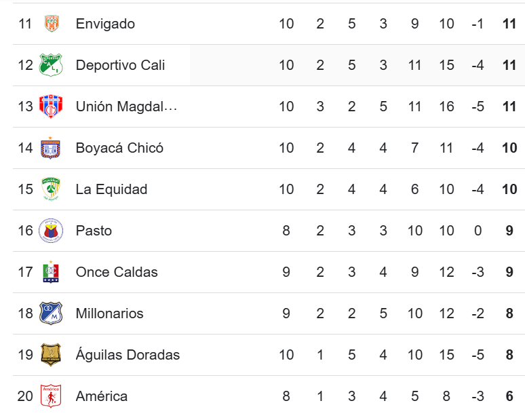Open the Deportivo Cali team link
This screenshot has width=525, height=420.
(x=120, y=65)
